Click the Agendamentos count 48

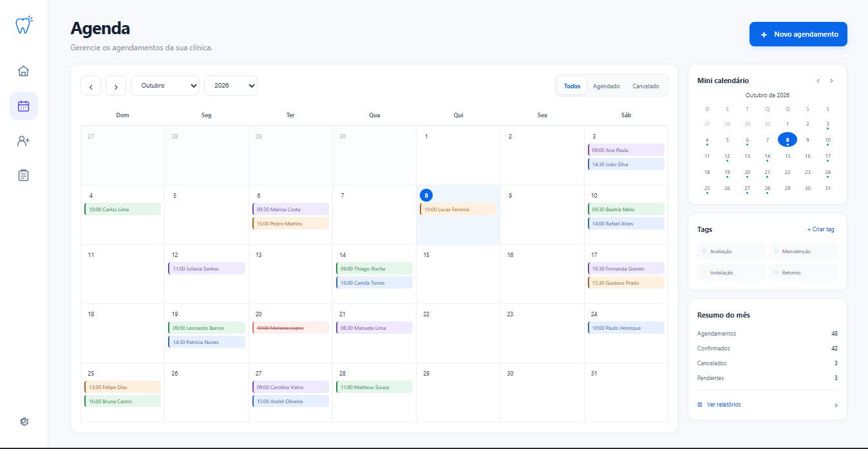click(x=834, y=334)
